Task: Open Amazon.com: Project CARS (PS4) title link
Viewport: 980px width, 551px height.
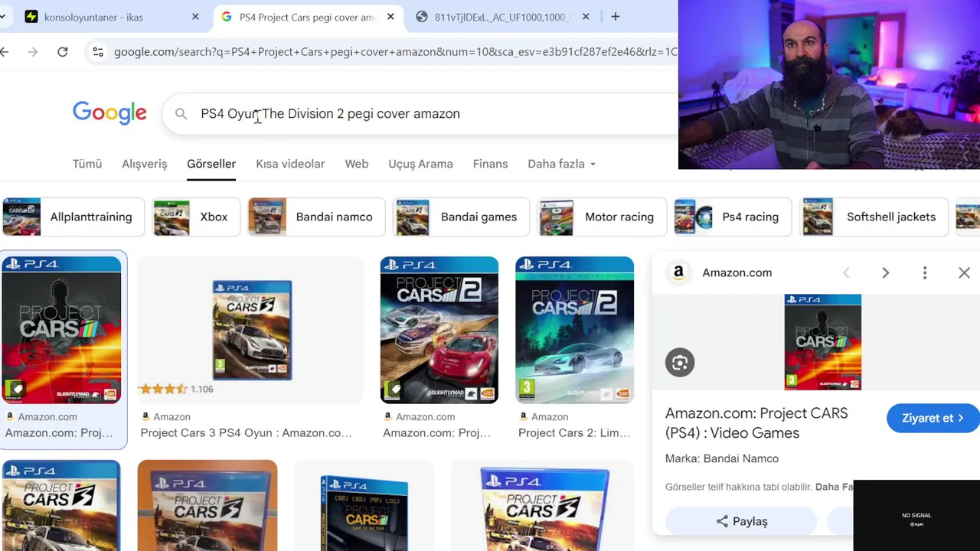Action: point(756,423)
